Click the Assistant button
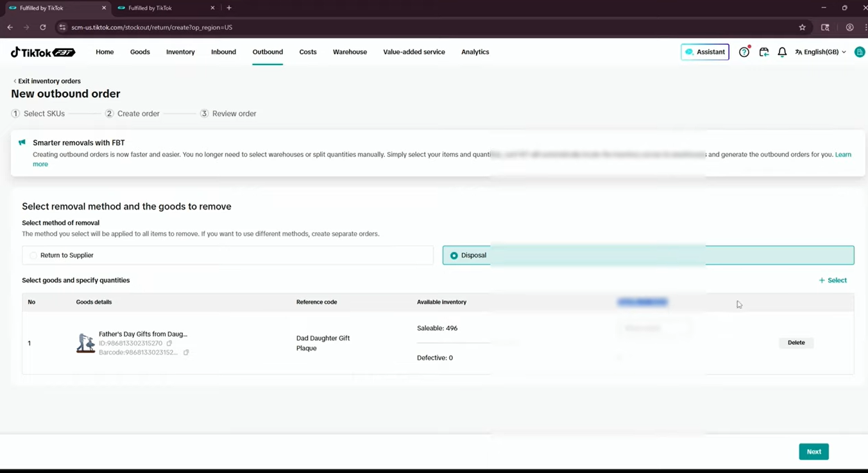This screenshot has height=473, width=868. pos(705,52)
